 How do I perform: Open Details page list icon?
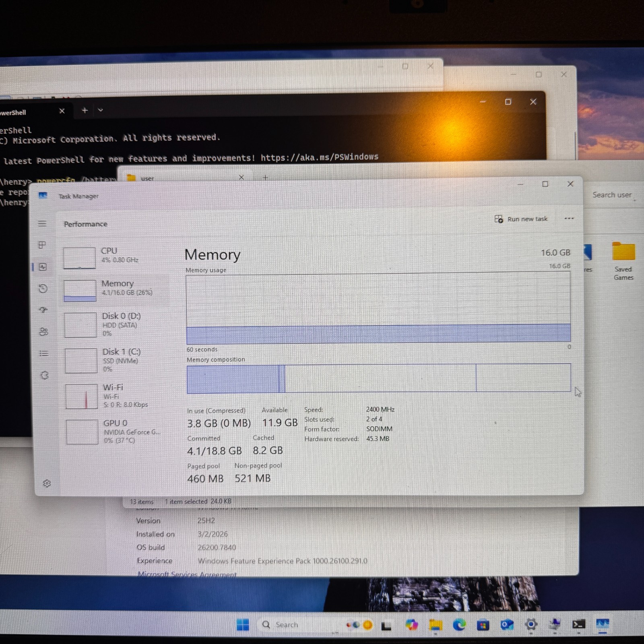point(44,353)
